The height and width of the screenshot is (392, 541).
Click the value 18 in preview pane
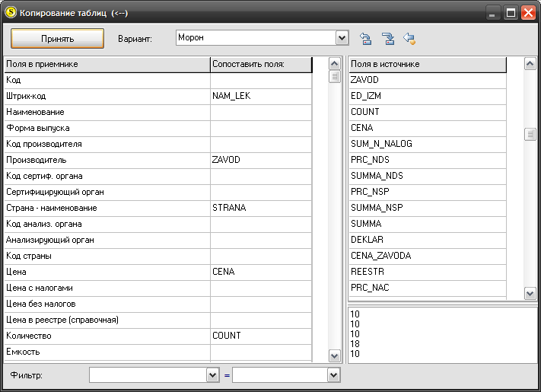click(x=355, y=344)
